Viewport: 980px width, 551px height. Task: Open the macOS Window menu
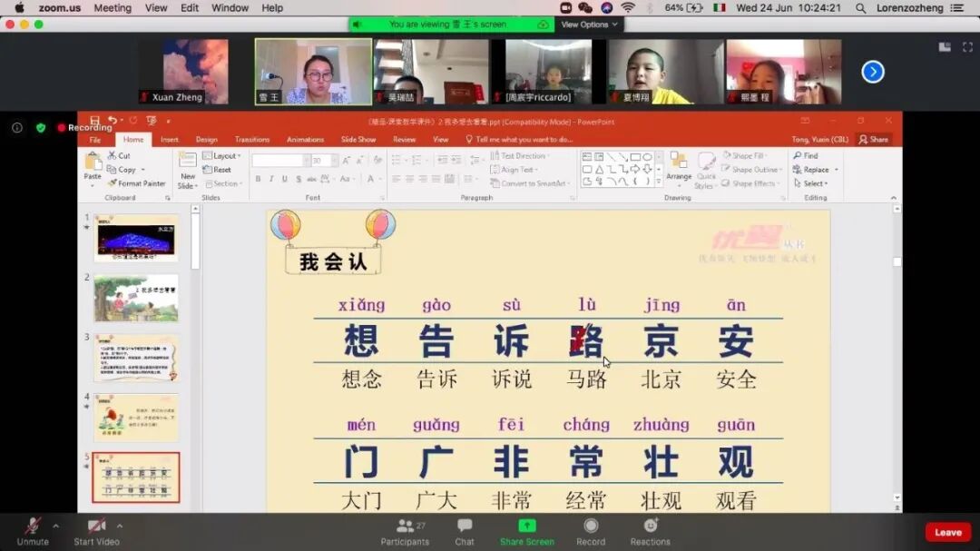tap(230, 7)
